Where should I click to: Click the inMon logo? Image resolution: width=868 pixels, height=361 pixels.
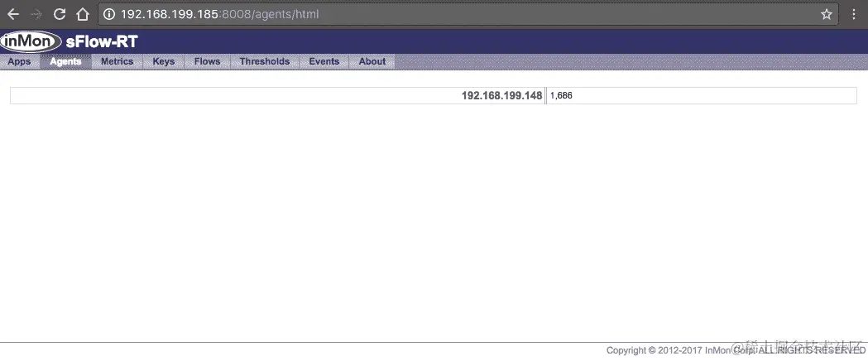coord(31,41)
